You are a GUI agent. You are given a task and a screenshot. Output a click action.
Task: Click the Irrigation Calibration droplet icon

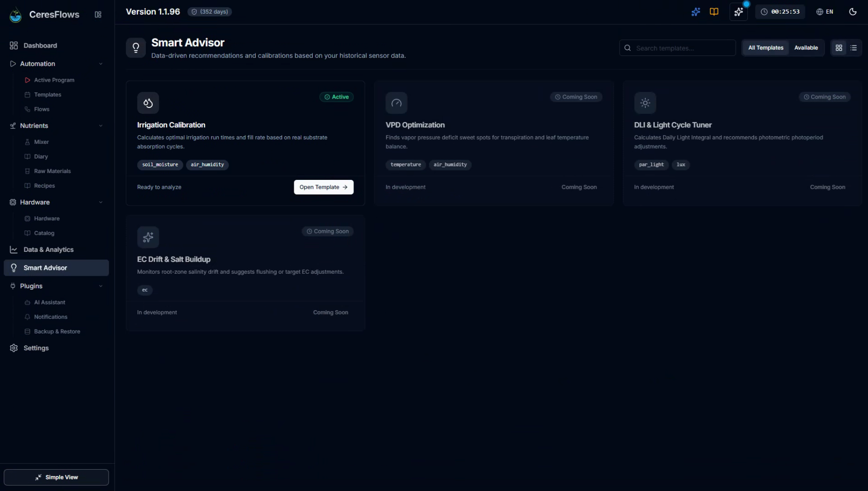(x=148, y=103)
